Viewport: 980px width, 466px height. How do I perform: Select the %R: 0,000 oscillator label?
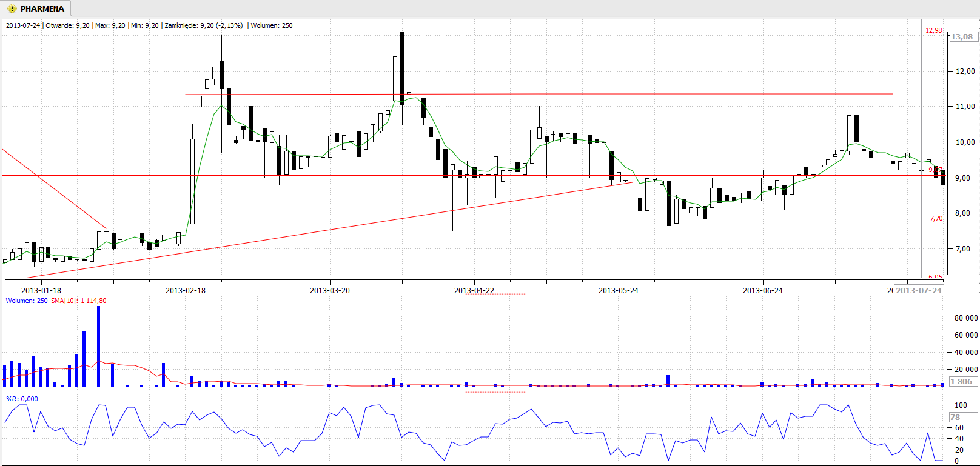click(x=22, y=399)
